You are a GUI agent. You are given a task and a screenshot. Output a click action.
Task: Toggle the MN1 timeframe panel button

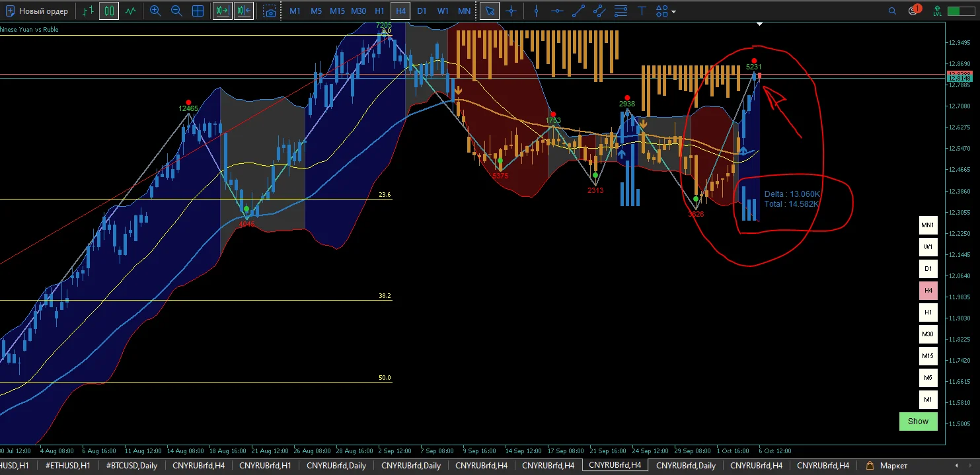coord(928,226)
